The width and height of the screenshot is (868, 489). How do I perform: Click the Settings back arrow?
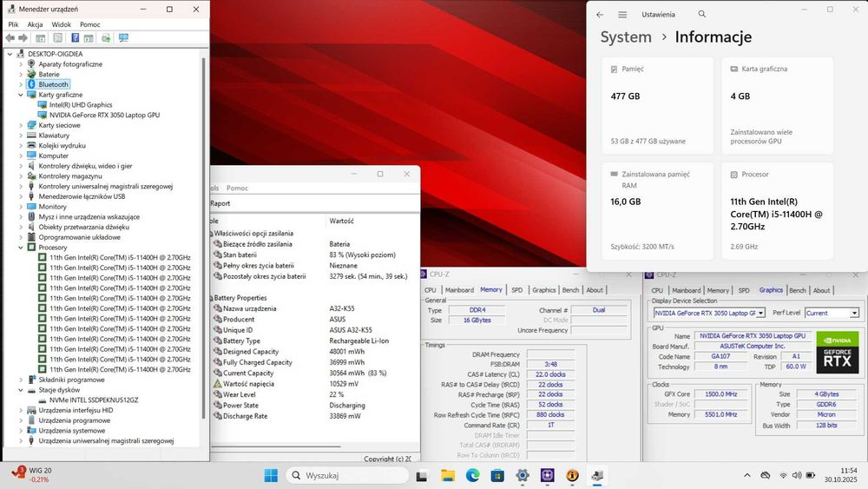click(600, 15)
